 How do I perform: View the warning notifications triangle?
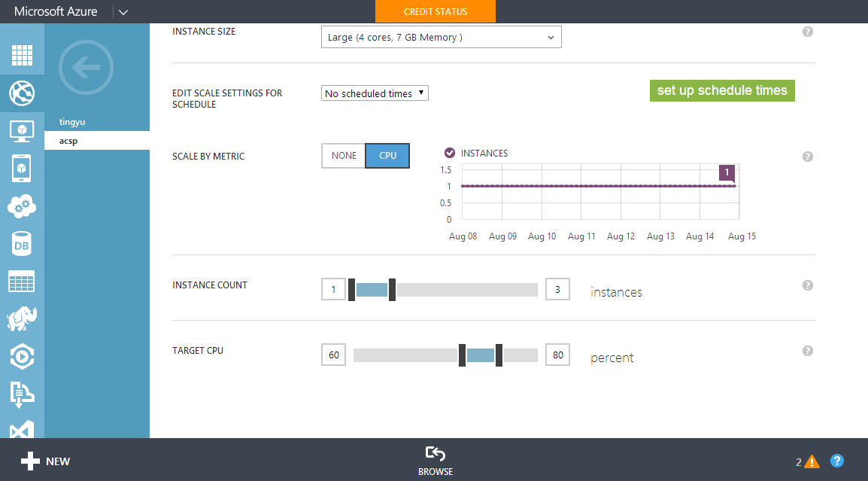pos(812,461)
